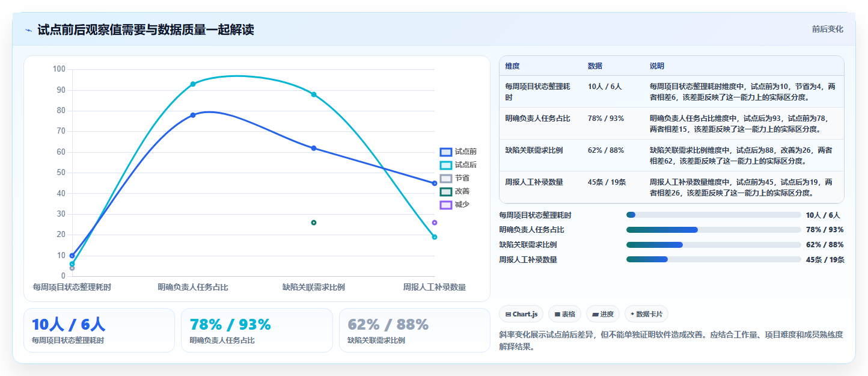
Task: Click the 10人 / 6人 value beside the progress bar
Action: 823,215
